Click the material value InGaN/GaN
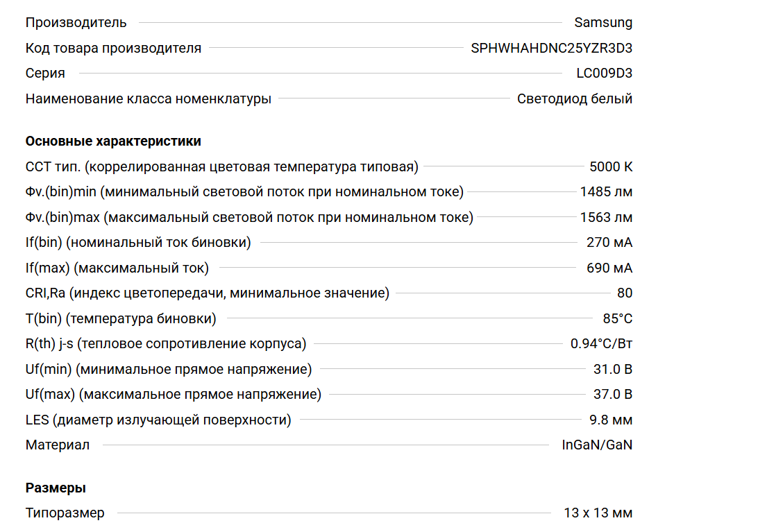 coord(597,445)
